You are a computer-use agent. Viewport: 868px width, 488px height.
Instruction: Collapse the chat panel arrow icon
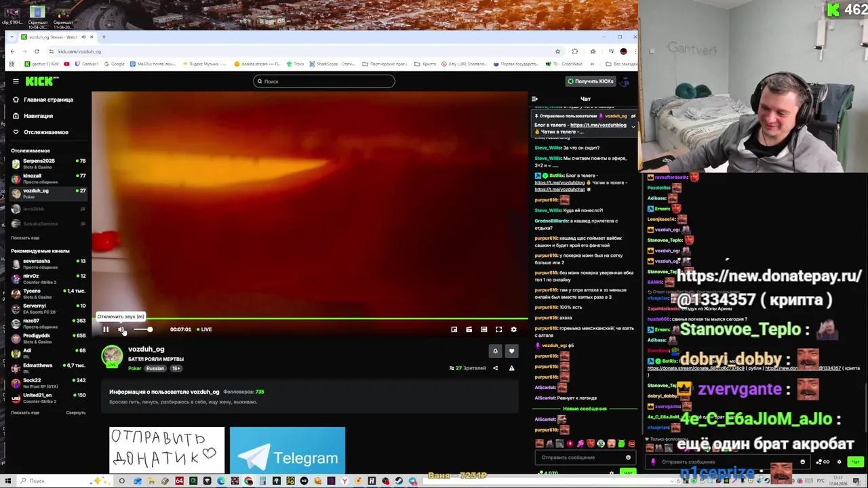pos(534,99)
